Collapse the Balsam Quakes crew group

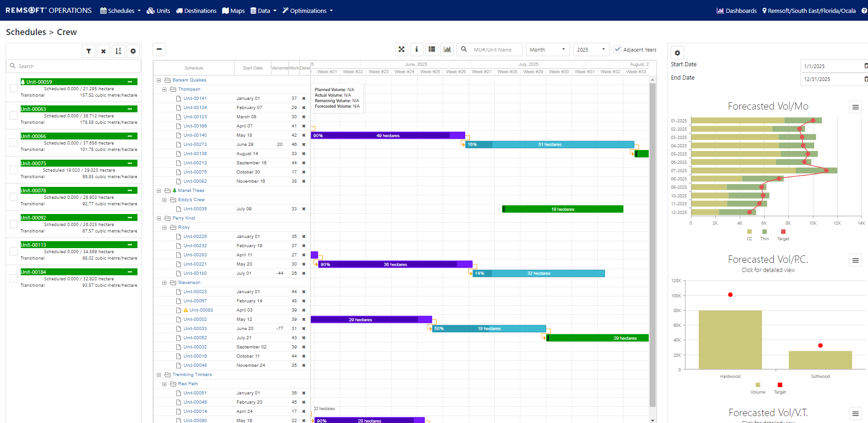coord(159,80)
